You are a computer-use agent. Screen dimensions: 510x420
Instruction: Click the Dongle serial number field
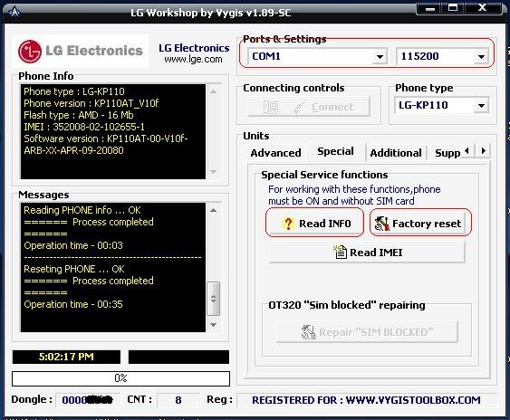(88, 399)
